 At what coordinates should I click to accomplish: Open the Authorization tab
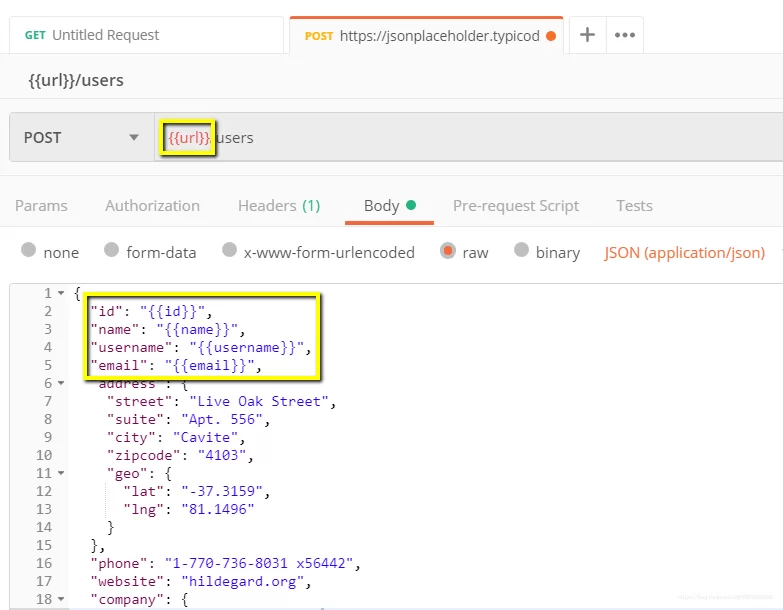(x=152, y=206)
